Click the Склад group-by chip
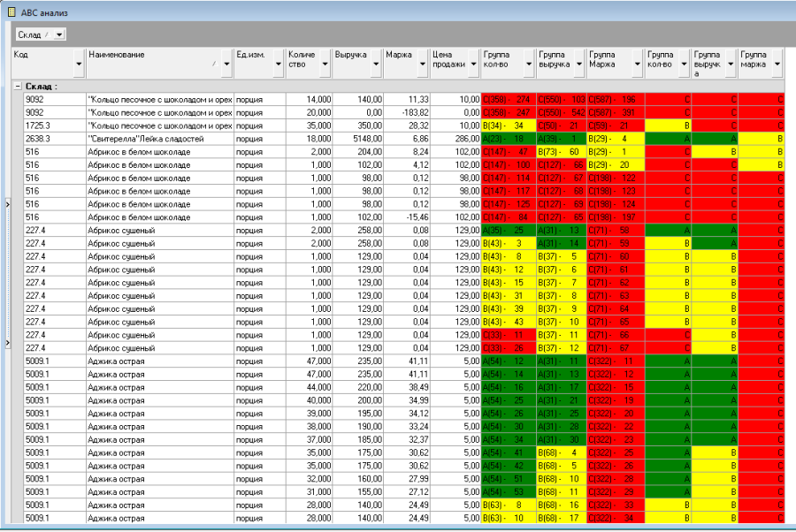This screenshot has height=532, width=796. tap(33, 34)
